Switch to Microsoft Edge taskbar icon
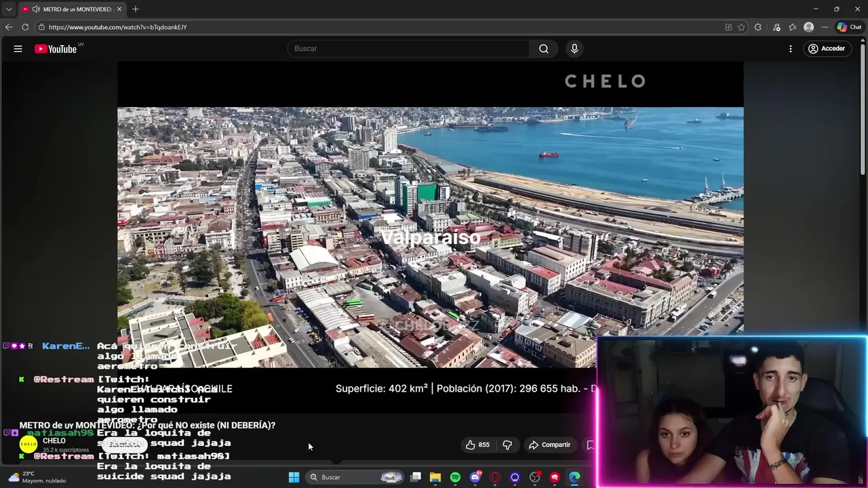The image size is (868, 488). [574, 477]
